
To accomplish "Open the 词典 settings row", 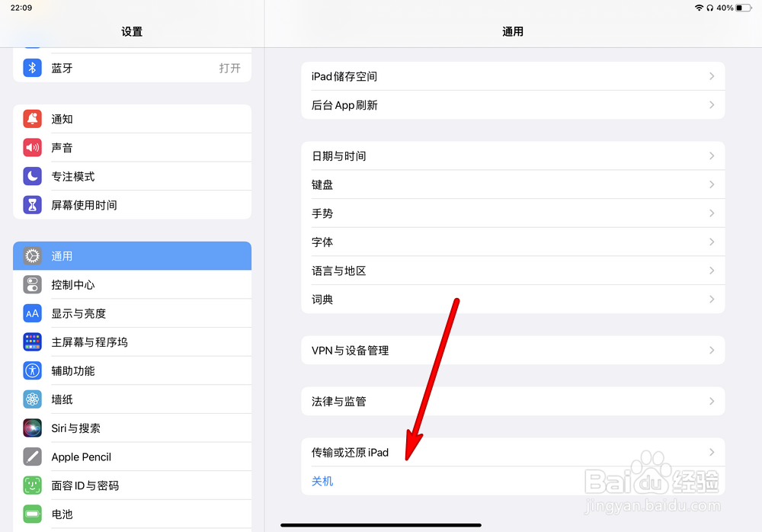I will point(513,299).
